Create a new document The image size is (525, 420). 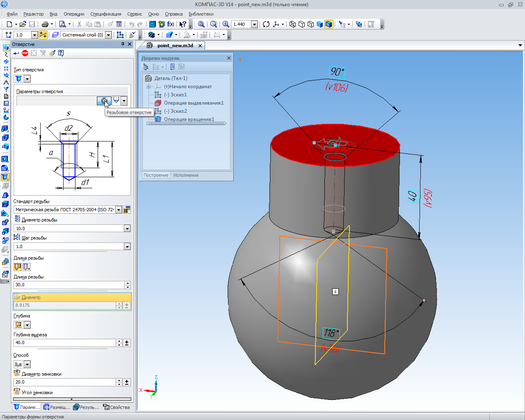9,24
